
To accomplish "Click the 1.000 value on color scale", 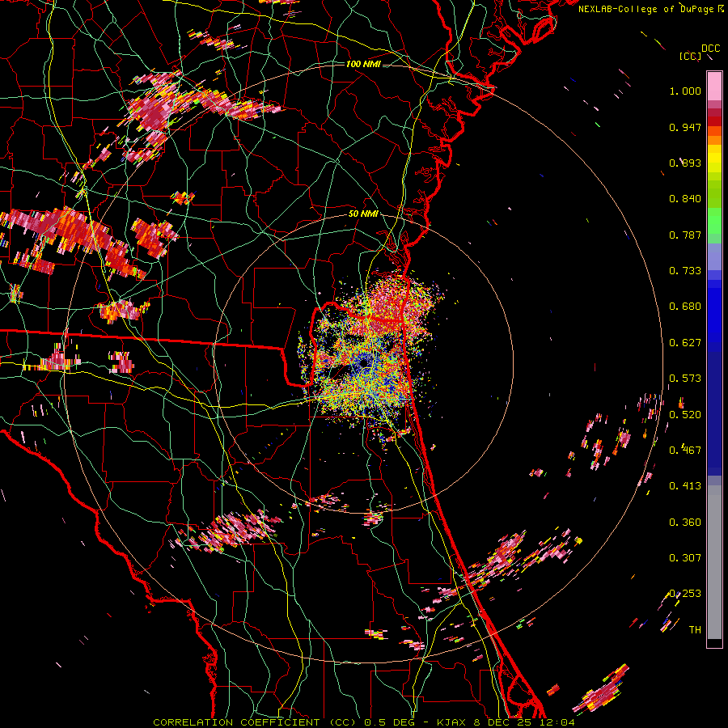I will click(x=685, y=91).
